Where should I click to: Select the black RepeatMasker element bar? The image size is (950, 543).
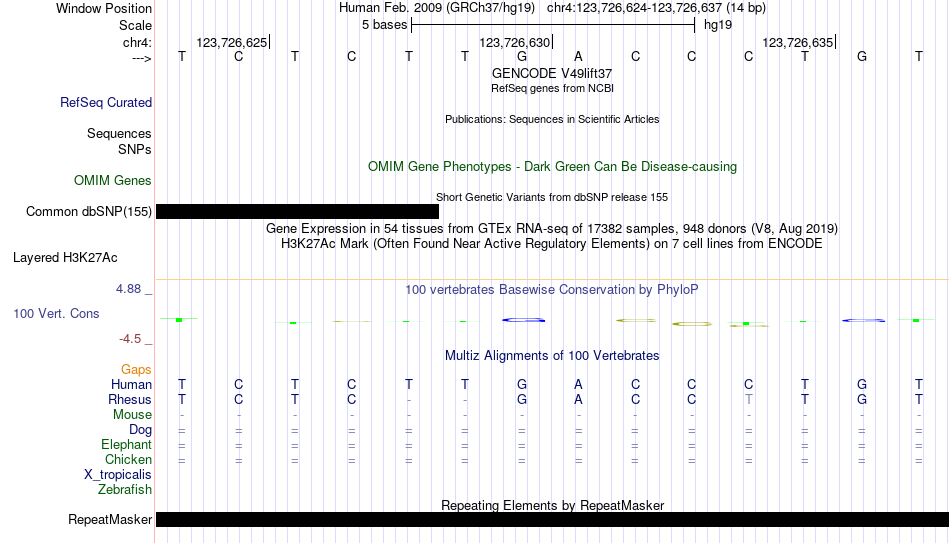(552, 519)
